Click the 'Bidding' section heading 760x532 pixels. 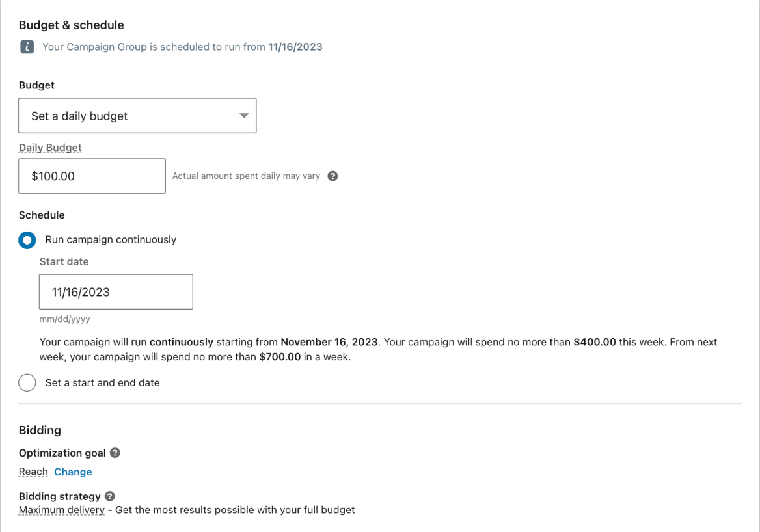pos(40,430)
